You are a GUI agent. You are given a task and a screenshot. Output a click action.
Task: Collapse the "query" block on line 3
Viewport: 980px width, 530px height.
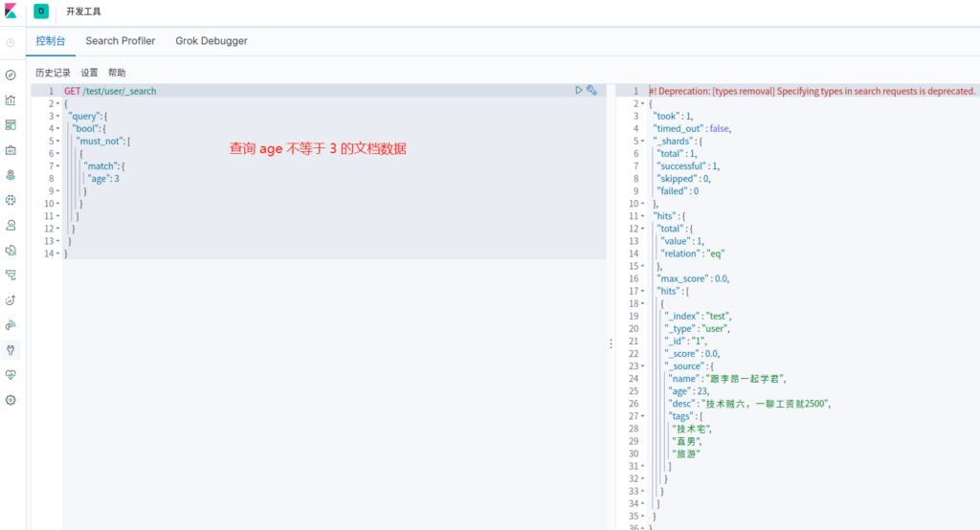[x=59, y=116]
